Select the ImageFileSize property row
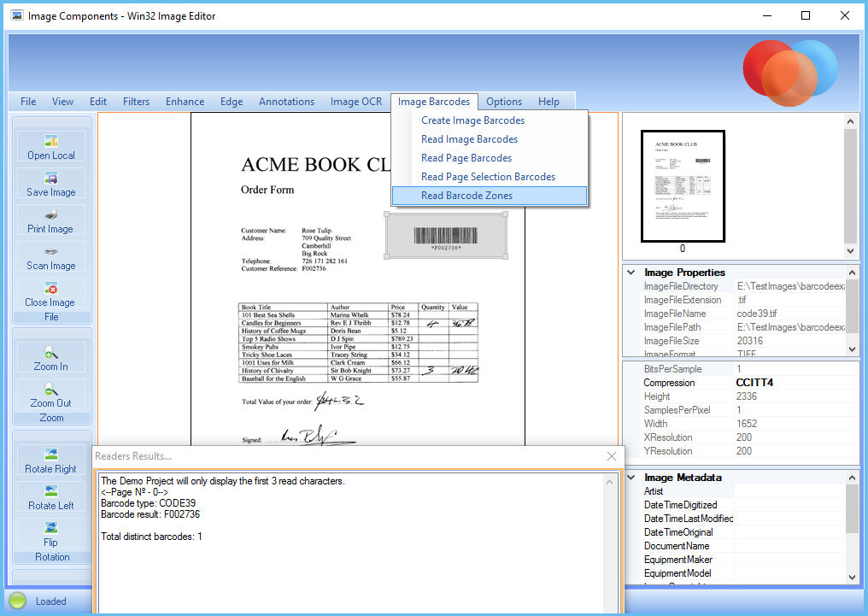 (743, 341)
